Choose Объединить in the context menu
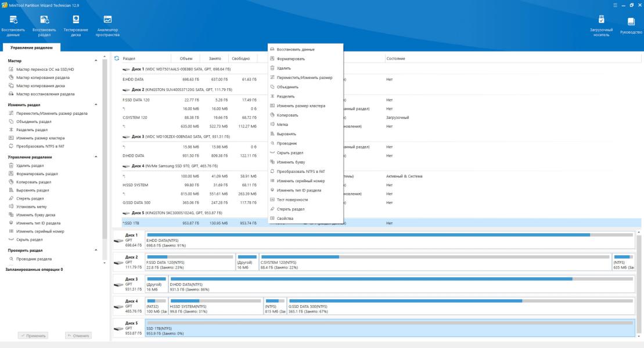This screenshot has height=348, width=644. click(305, 87)
